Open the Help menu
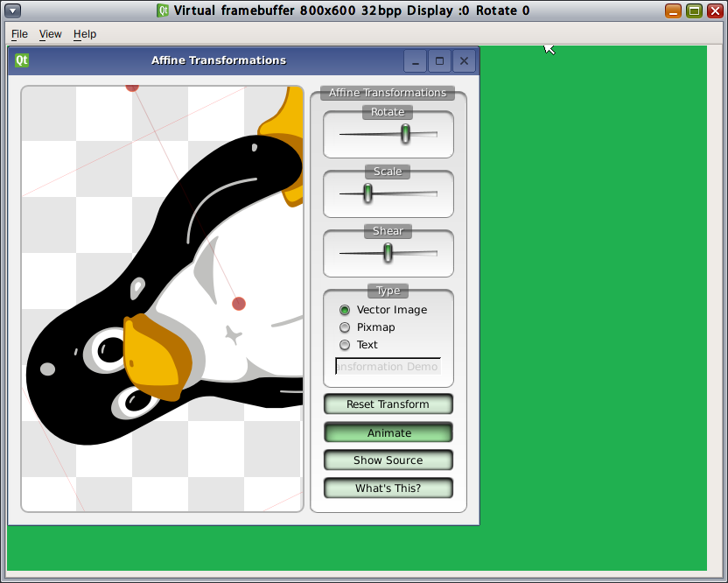The height and width of the screenshot is (583, 728). coord(85,34)
